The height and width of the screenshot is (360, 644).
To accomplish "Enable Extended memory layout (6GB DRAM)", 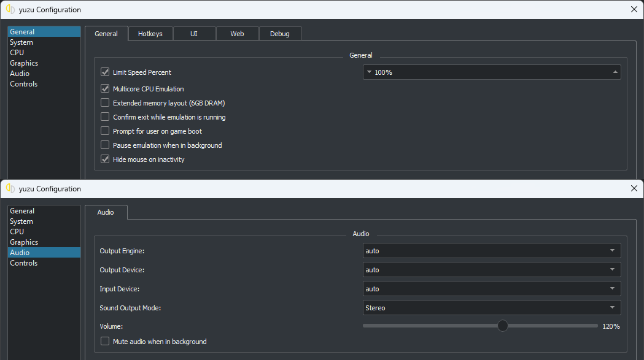I will coord(105,102).
